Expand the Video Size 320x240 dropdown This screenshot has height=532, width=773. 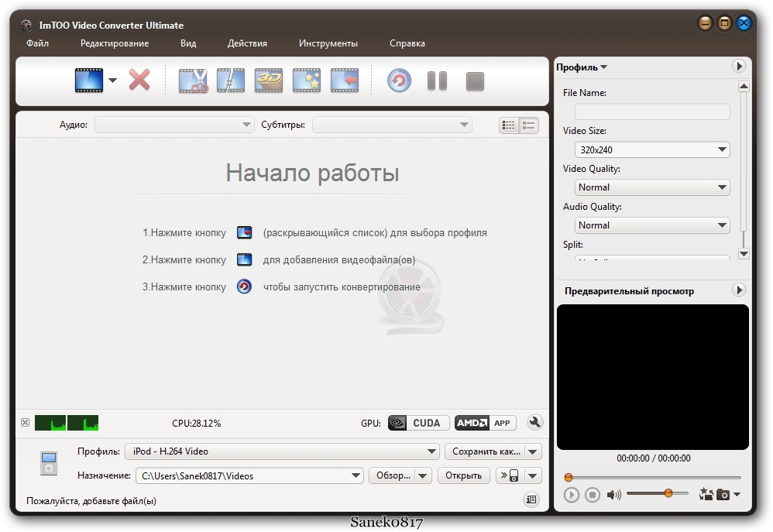[x=652, y=149]
